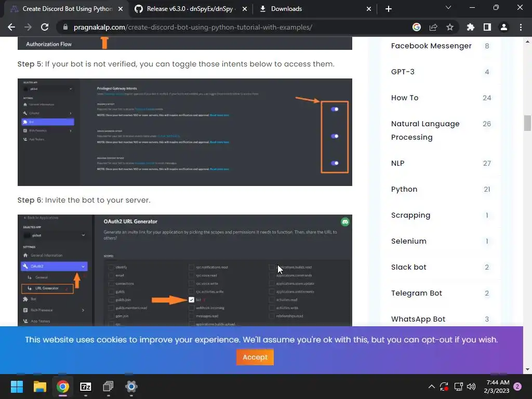Click the scrollbar up arrow
Viewport: 532px width, 399px height.
pos(527,42)
